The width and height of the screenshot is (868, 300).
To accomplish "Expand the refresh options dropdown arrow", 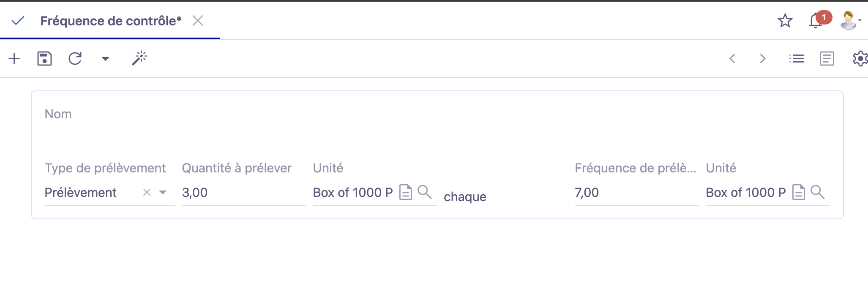I will (106, 59).
